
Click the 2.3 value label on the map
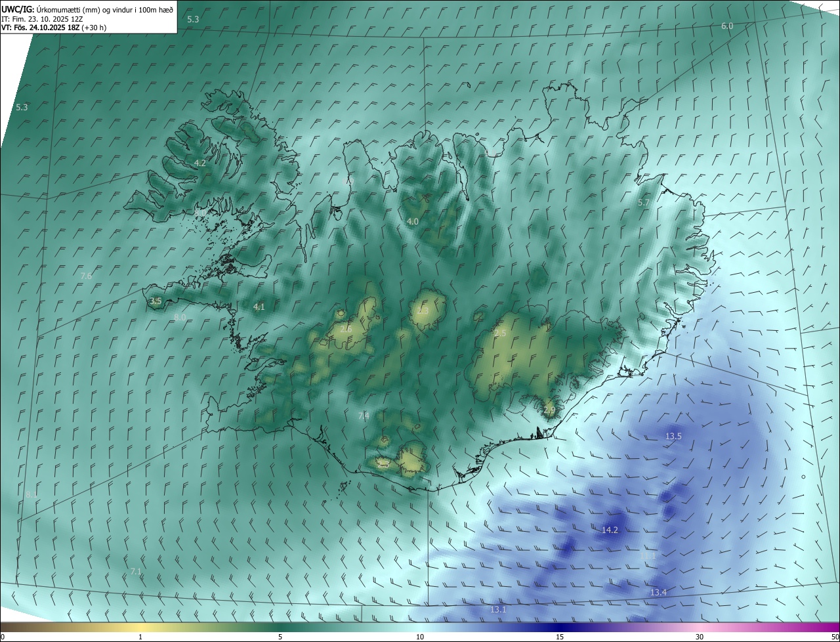[422, 310]
